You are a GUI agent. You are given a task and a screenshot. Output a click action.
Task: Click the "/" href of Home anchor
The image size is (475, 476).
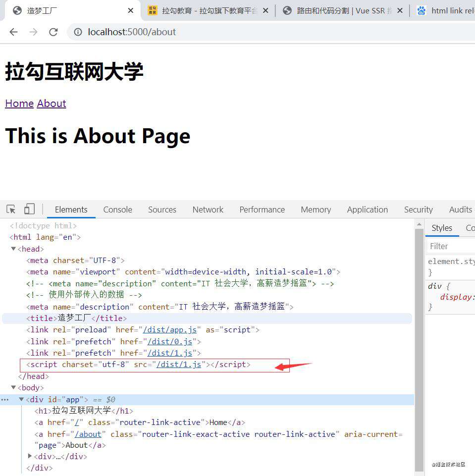77,423
